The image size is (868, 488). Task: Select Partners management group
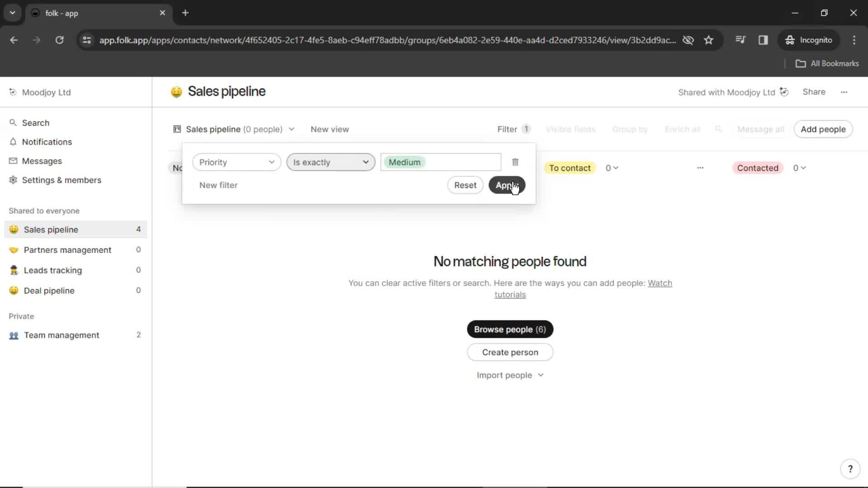[x=75, y=250]
